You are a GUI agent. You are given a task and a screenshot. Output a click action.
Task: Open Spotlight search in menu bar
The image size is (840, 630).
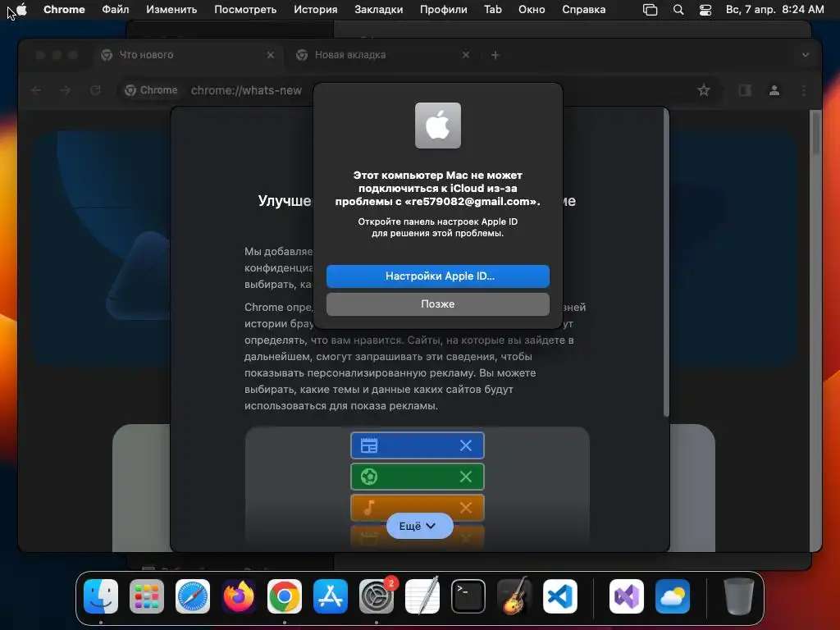(x=678, y=10)
